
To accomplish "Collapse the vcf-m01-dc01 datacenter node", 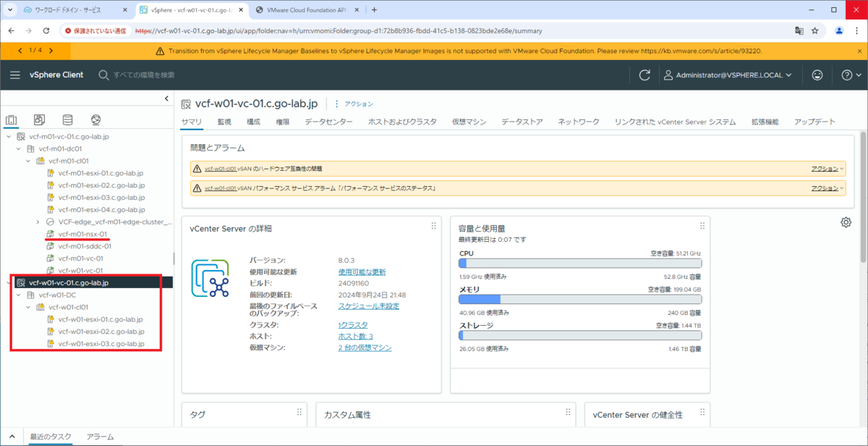I will 19,149.
